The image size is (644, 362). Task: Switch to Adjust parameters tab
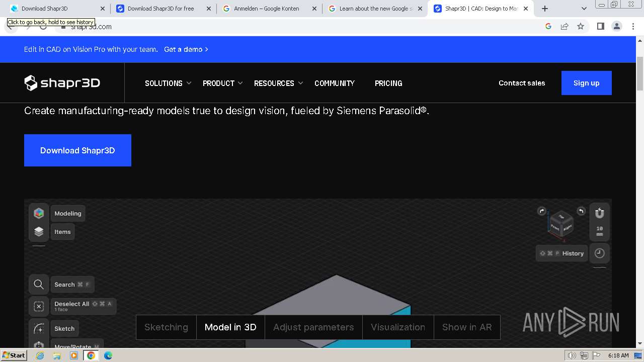313,327
